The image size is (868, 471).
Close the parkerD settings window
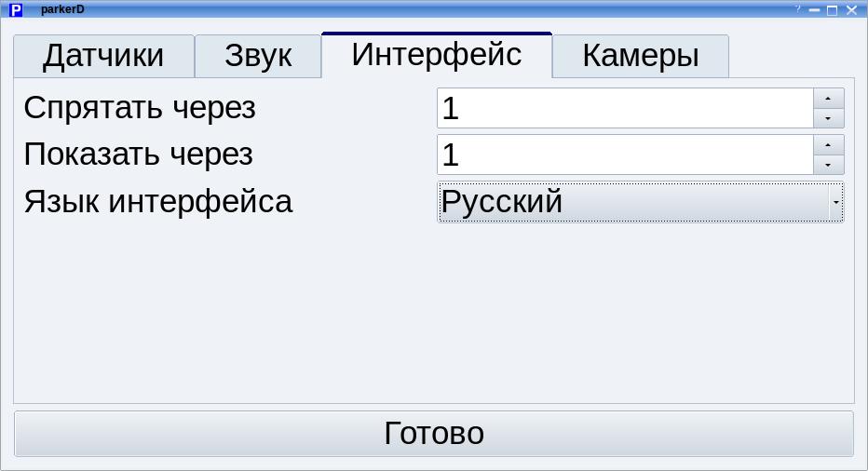[x=851, y=10]
